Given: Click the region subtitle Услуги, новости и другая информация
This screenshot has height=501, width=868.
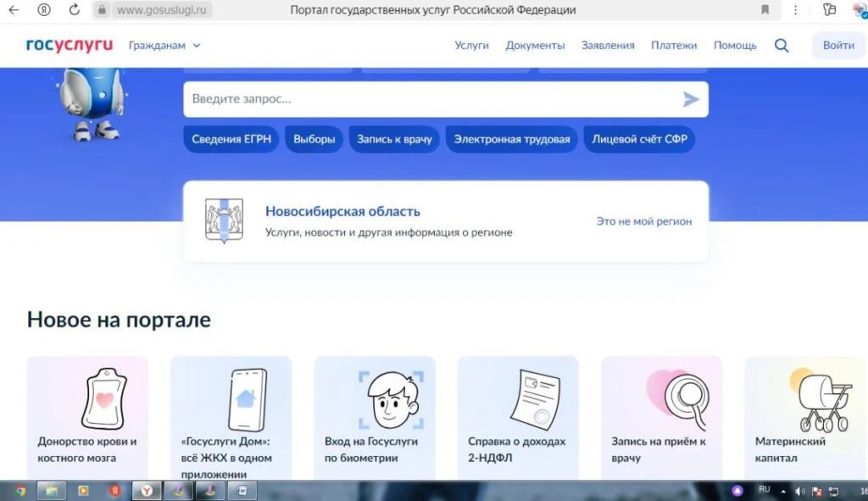Looking at the screenshot, I should pos(388,232).
